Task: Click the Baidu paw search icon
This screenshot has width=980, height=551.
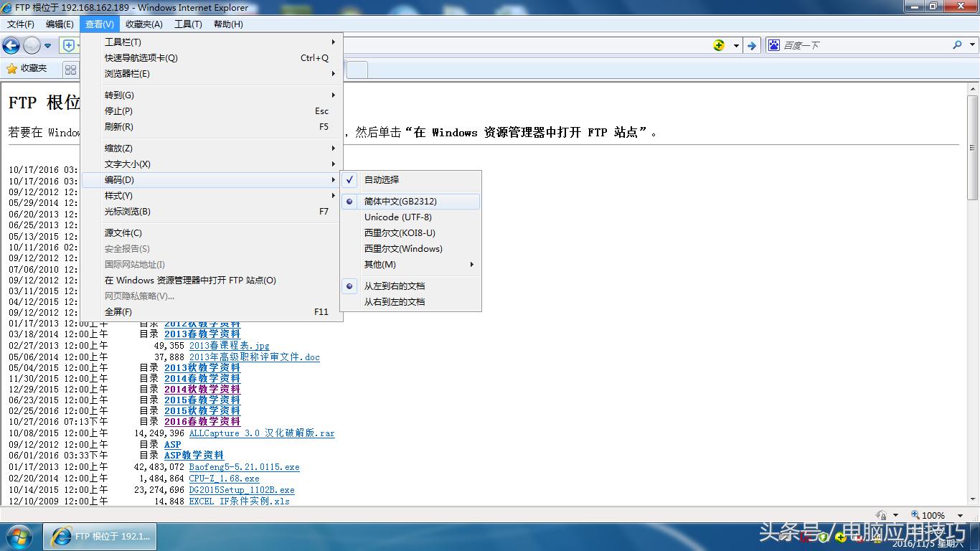Action: 773,44
